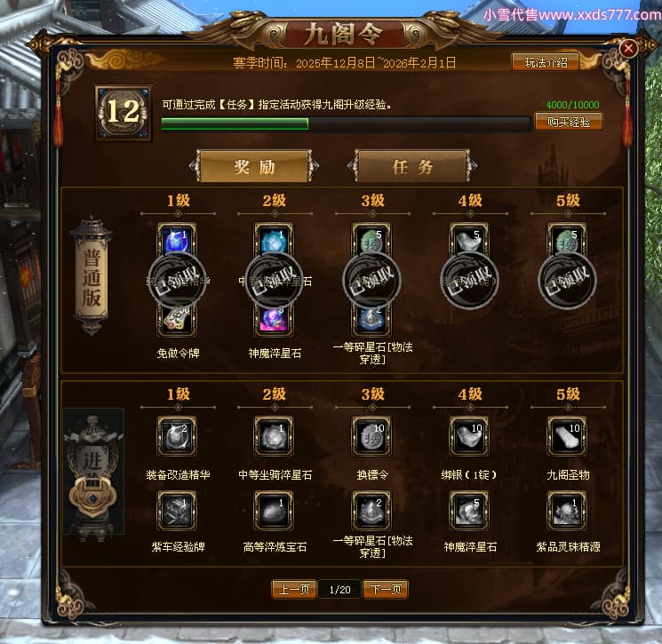This screenshot has height=644, width=662.
Task: Select the 紫品灵珠精源 reward icon
Action: coord(567,511)
